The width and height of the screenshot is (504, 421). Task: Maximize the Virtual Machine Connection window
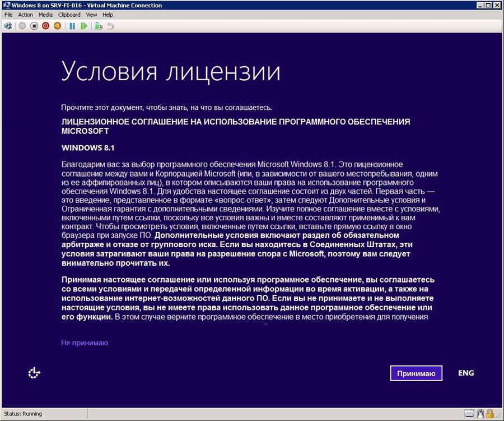pyautogui.click(x=488, y=5)
